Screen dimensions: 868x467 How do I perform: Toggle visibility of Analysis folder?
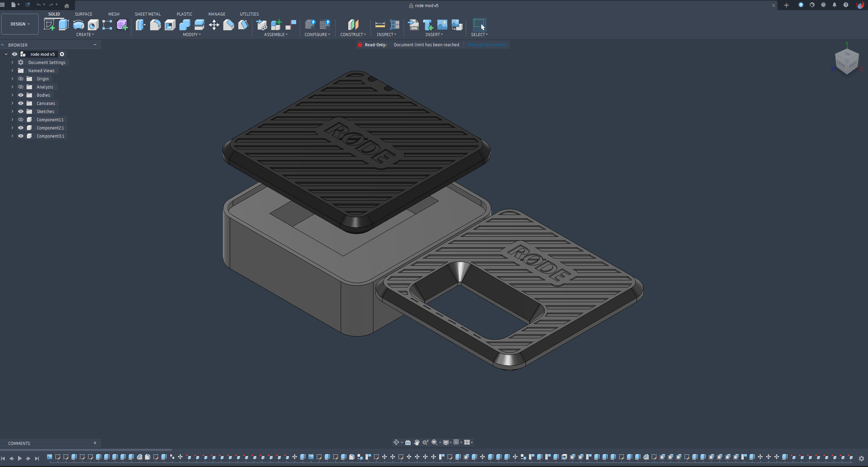tap(21, 87)
